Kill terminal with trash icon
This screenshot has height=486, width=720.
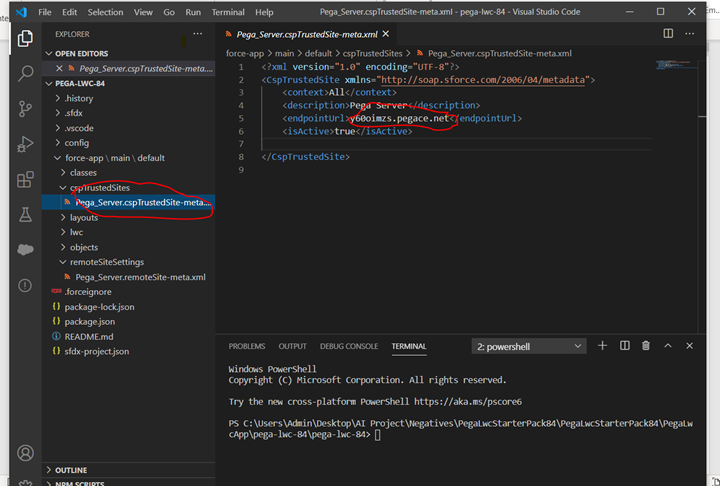coord(646,346)
